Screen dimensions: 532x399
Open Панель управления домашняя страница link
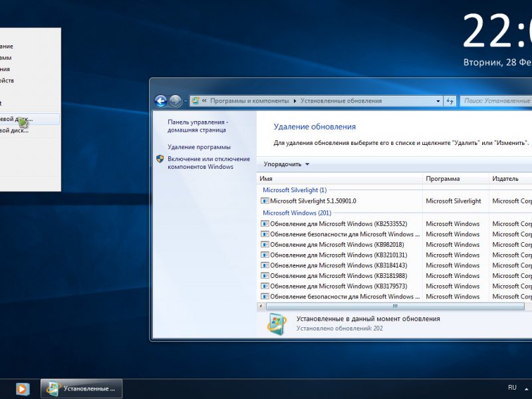(x=198, y=126)
